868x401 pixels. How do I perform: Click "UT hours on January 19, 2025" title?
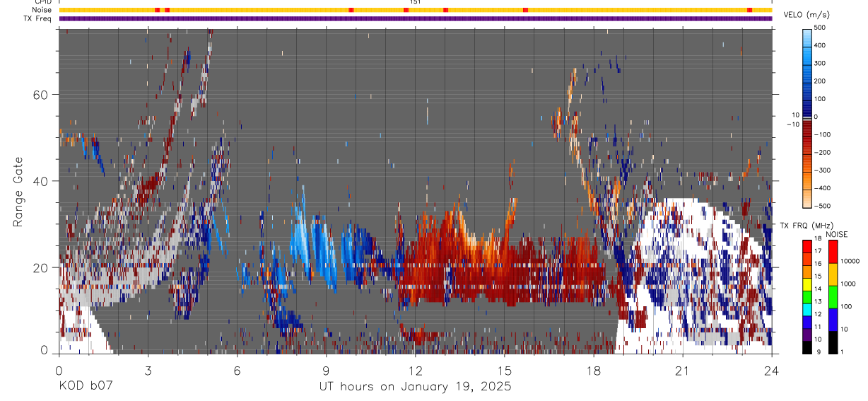tap(415, 387)
